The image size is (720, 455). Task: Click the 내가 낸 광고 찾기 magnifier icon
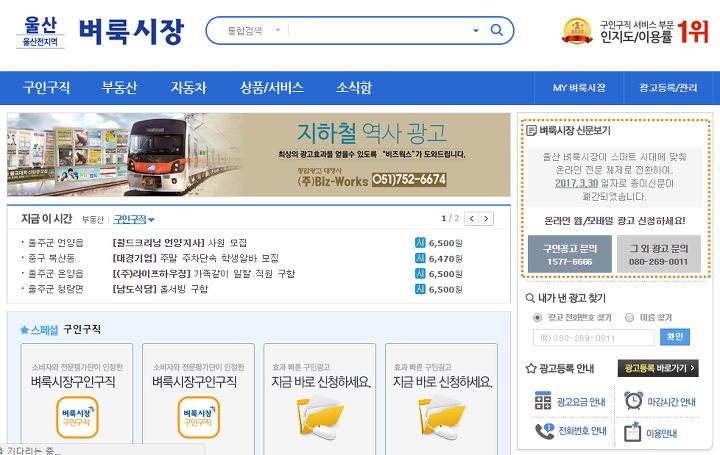(530, 298)
